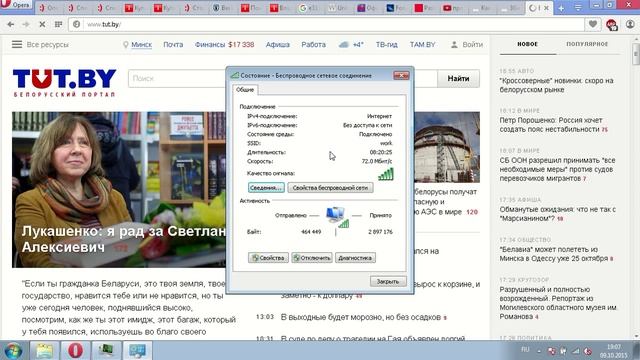Viewport: 640px width, 360px height.
Task: Close the wireless status dialog with red X
Action: pos(401,76)
